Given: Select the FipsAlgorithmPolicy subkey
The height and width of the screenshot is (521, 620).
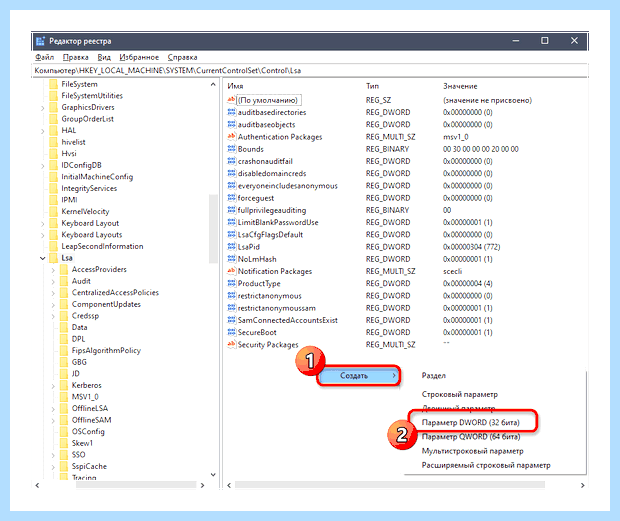Looking at the screenshot, I should click(106, 351).
